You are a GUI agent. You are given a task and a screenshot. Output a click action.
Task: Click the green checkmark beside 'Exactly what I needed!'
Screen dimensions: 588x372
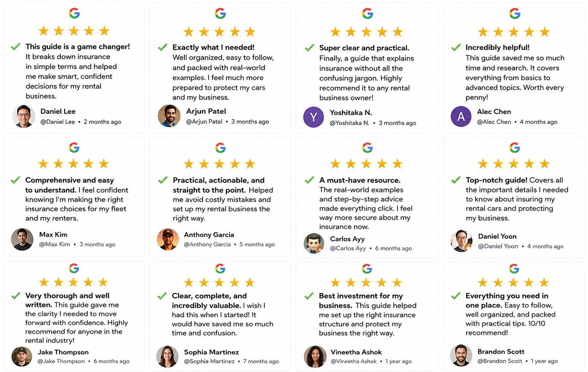pos(162,47)
